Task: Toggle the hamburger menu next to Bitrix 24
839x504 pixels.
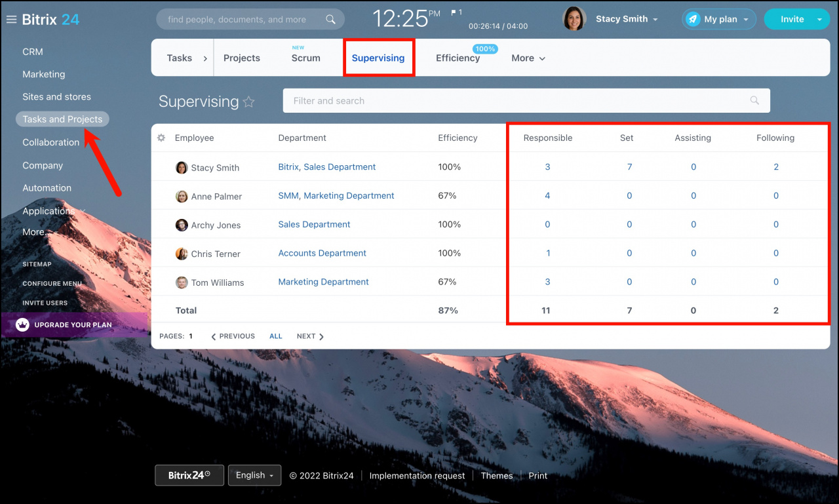Action: [x=11, y=20]
